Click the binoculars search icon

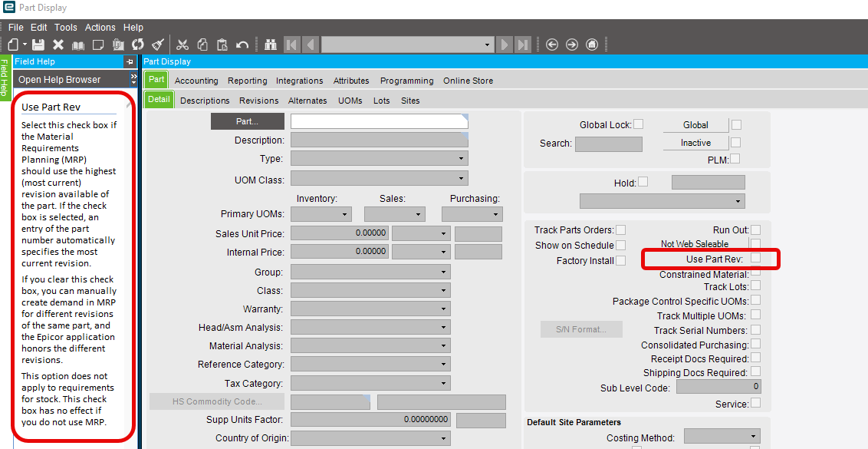(x=271, y=45)
